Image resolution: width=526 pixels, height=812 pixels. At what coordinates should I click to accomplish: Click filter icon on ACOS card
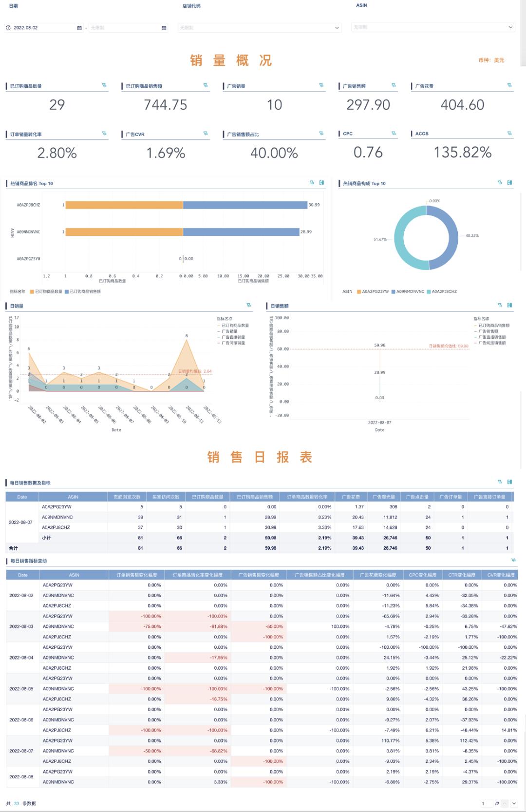(x=509, y=133)
